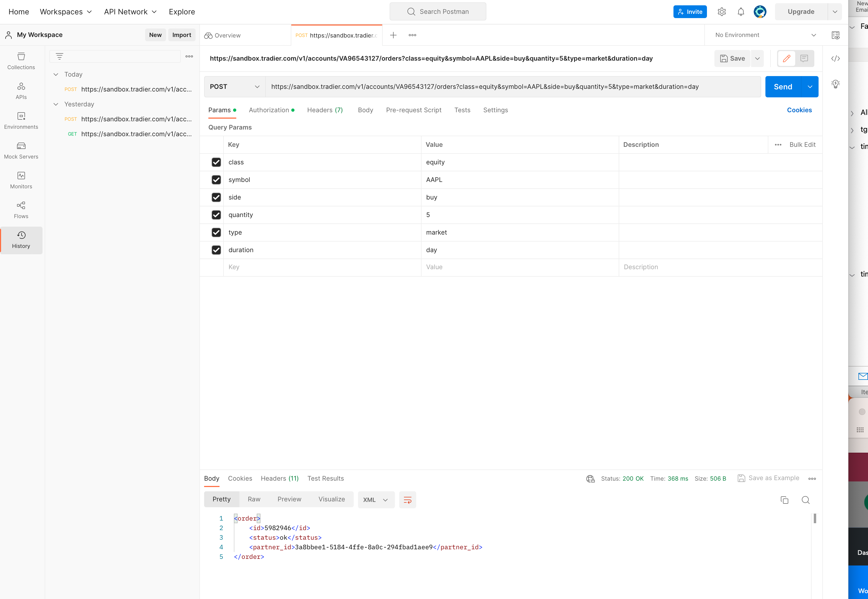Uncheck the quantity query parameter

pyautogui.click(x=216, y=215)
